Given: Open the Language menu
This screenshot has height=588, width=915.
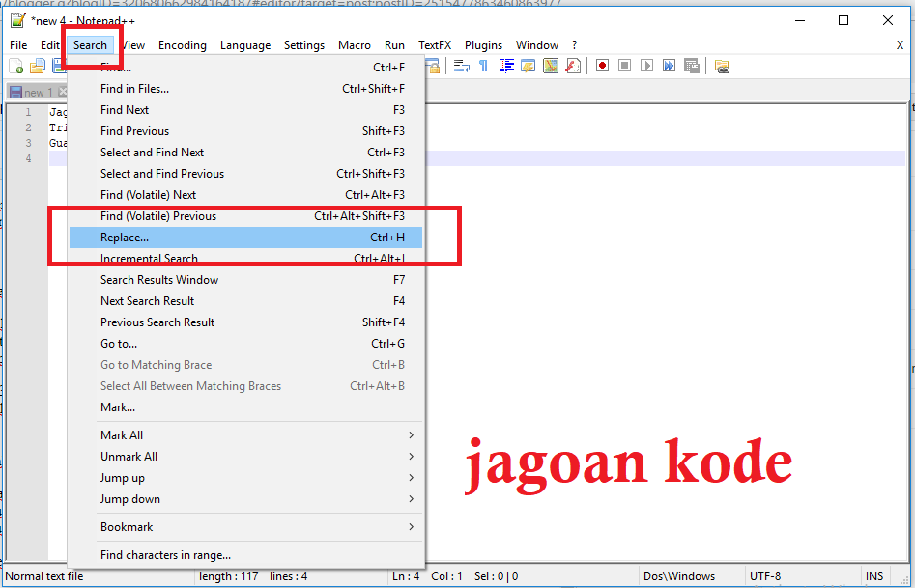Looking at the screenshot, I should point(245,45).
